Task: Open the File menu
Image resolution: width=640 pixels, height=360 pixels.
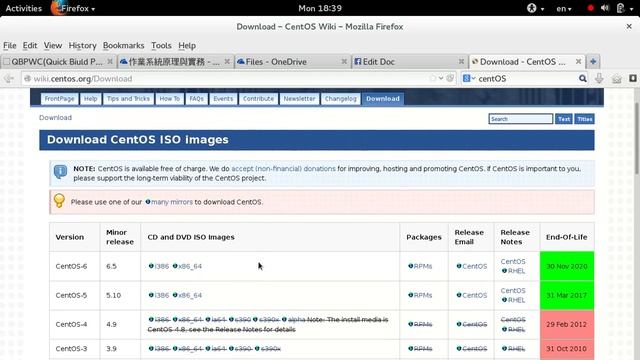Action: (x=10, y=46)
